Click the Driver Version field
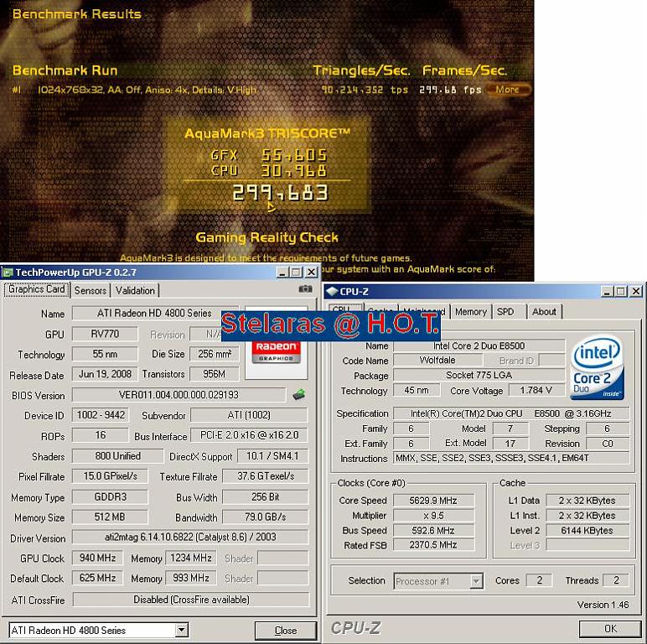 (190, 537)
